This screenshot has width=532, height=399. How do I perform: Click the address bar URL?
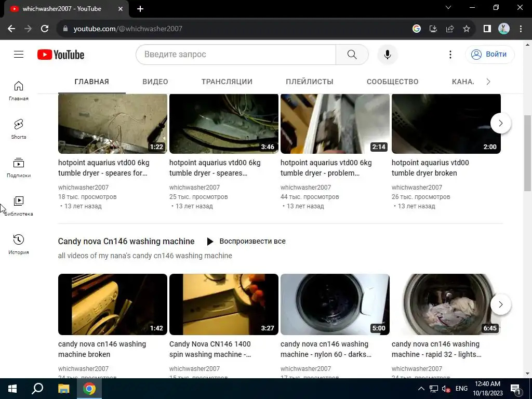(128, 29)
